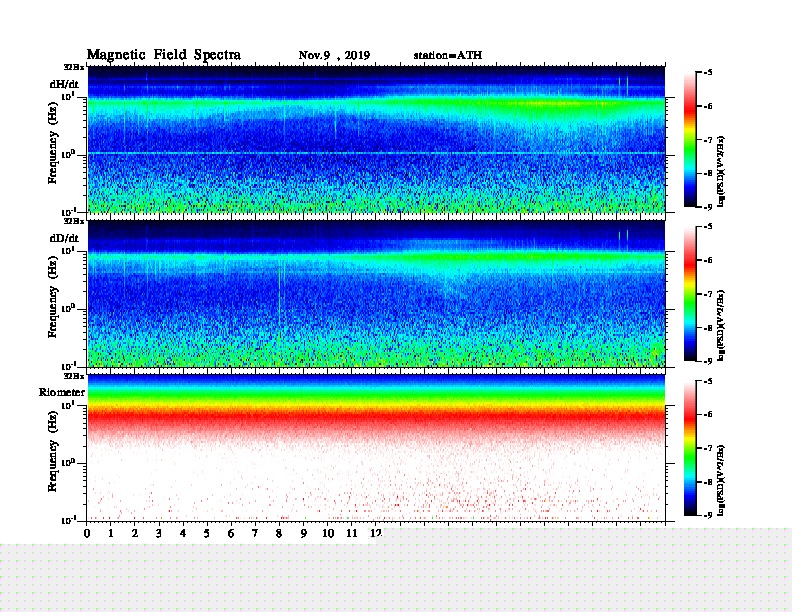Click hour tick label "9" on time axis
Screen dimensions: 792x612
[304, 533]
